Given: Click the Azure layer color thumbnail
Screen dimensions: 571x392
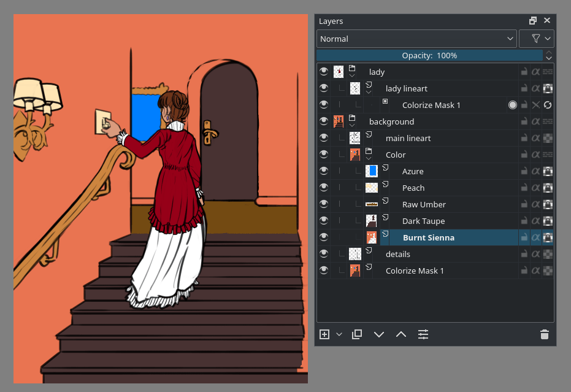Looking at the screenshot, I should [x=372, y=171].
